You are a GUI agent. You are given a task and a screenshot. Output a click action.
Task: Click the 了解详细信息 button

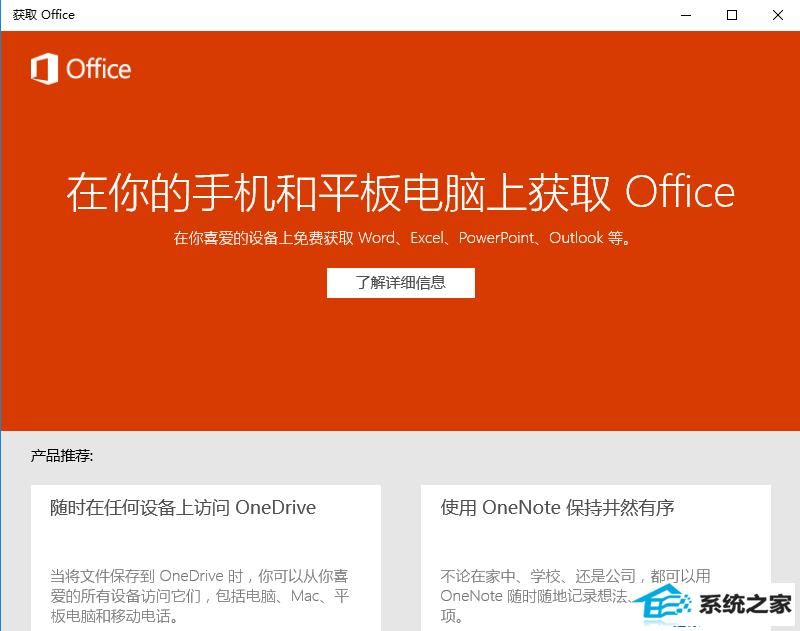pos(401,283)
